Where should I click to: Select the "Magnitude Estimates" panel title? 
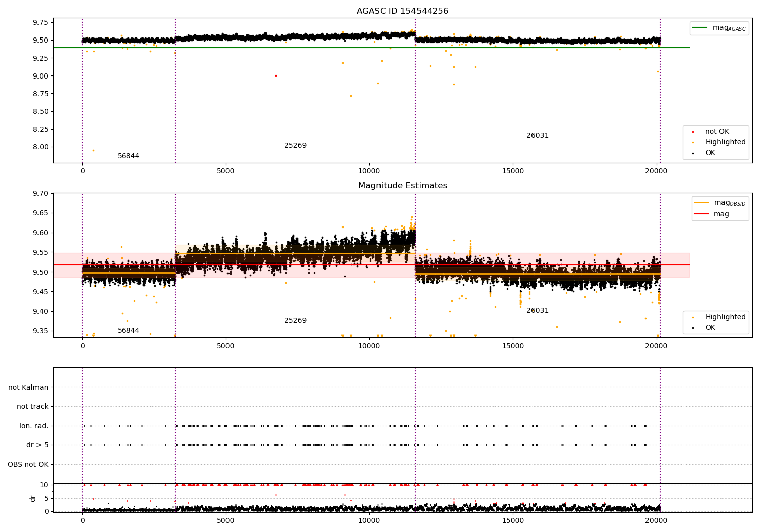click(402, 186)
